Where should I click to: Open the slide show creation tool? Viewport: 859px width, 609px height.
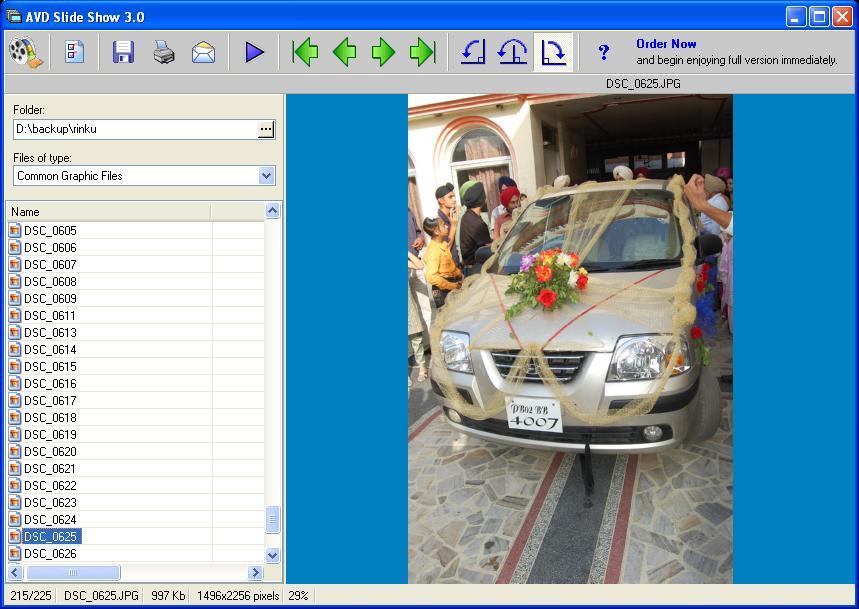pos(24,52)
